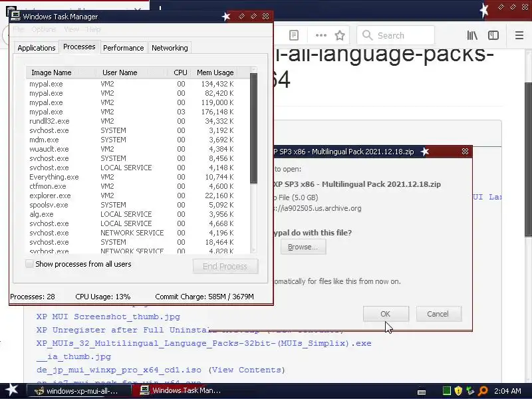Switch to the Performance tab
This screenshot has width=532, height=399.
pyautogui.click(x=124, y=48)
